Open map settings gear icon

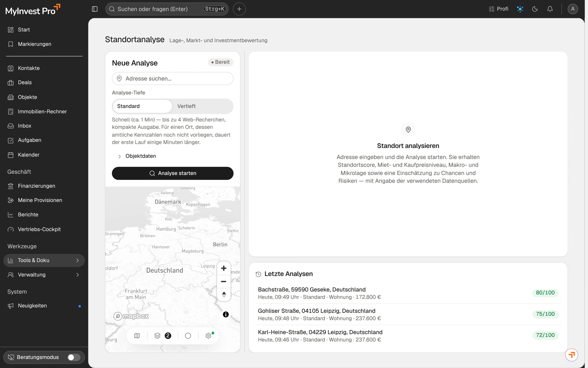pos(208,336)
